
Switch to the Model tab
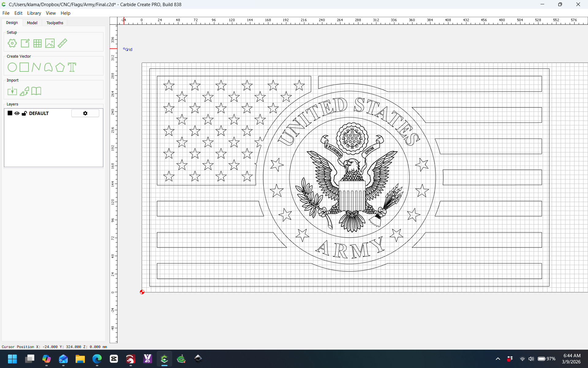[32, 23]
